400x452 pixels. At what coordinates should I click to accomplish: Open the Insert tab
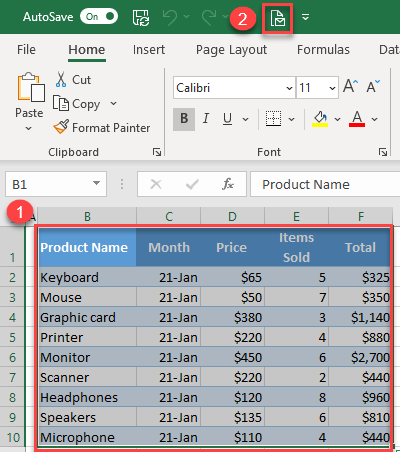(149, 50)
